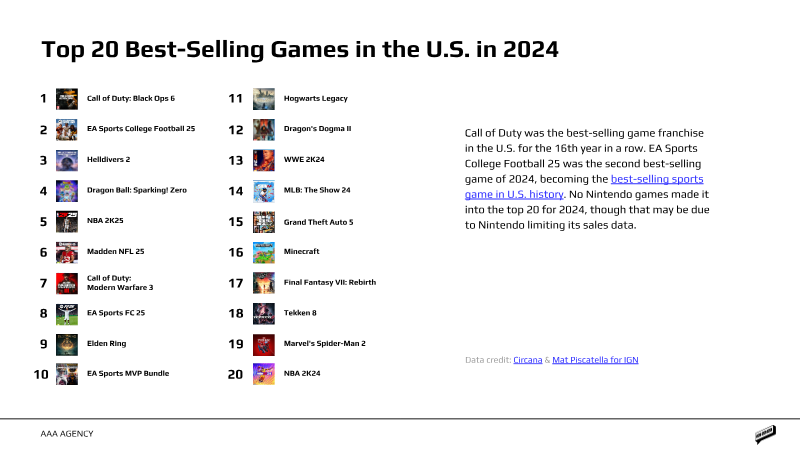This screenshot has height=450, width=800.
Task: Click the agency logo in bottom-right corner
Action: 766,434
